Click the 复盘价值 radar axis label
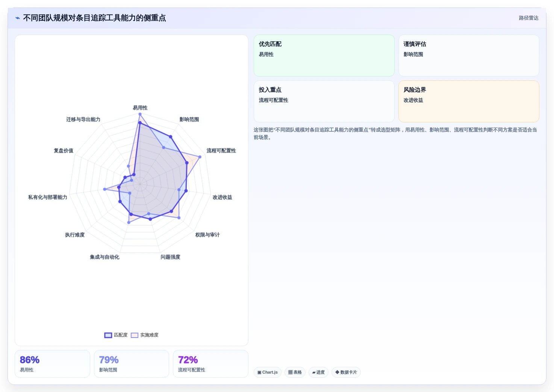 (64, 151)
